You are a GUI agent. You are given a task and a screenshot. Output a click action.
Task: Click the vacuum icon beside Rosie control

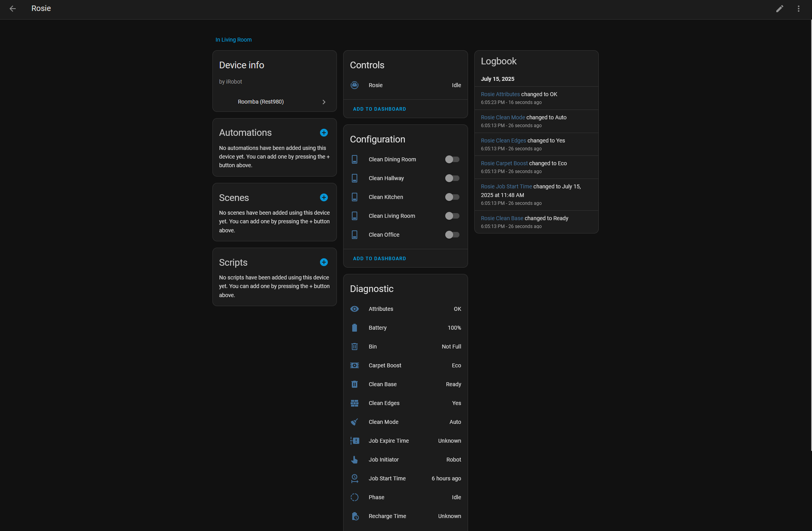click(x=355, y=85)
